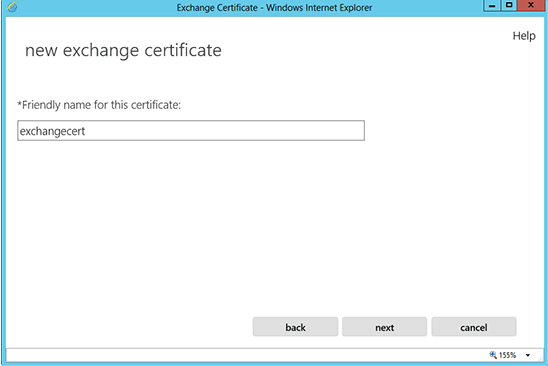Minimize the Exchange Certificate window
Image resolution: width=548 pixels, height=366 pixels.
coord(492,6)
